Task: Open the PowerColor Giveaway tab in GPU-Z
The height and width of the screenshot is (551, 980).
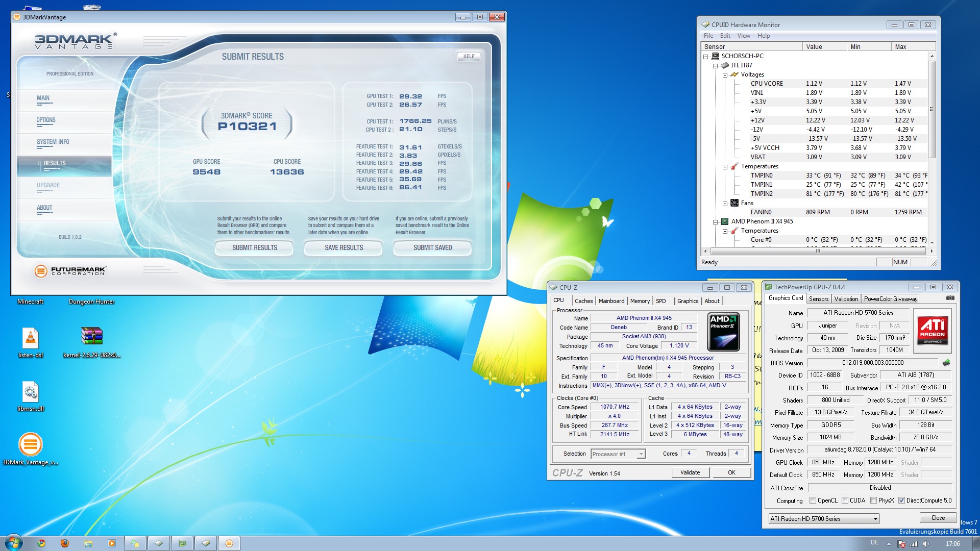Action: coord(891,299)
